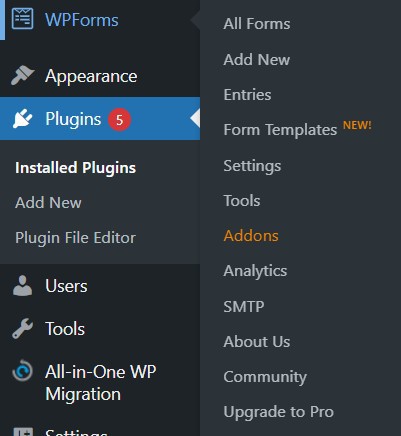Open WPForms Entries
Image resolution: width=401 pixels, height=436 pixels.
click(247, 95)
